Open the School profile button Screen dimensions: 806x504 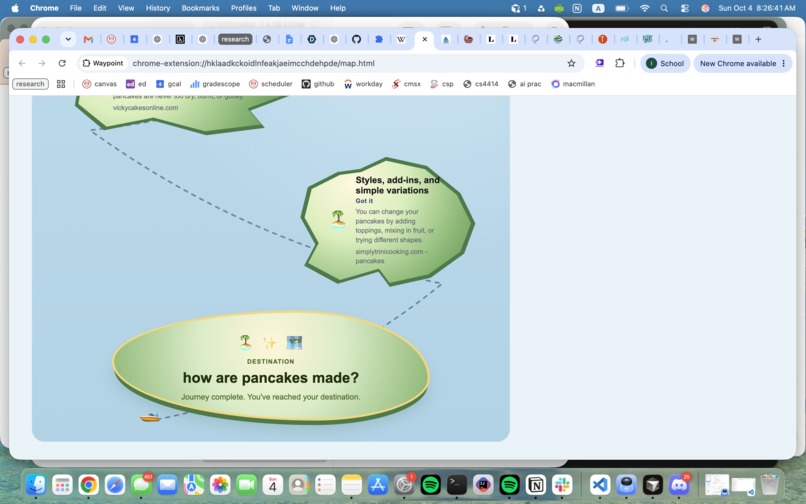[x=665, y=63]
